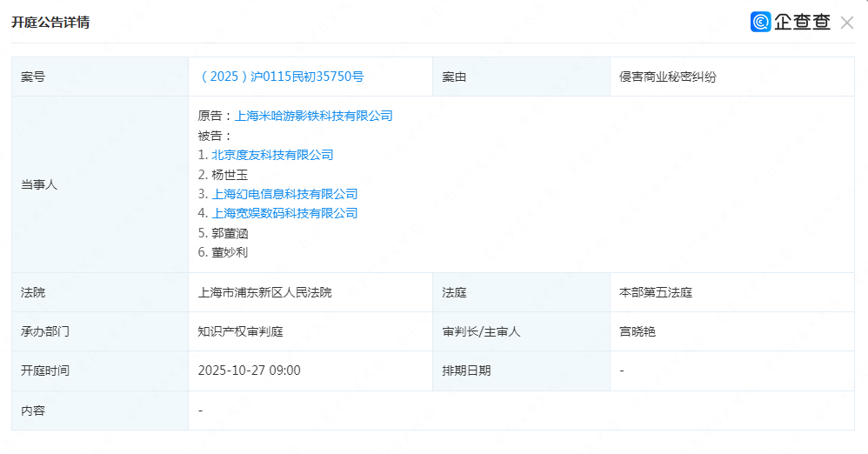Open defendant 上海宽娱数码科技有限公司 link

coord(284,213)
